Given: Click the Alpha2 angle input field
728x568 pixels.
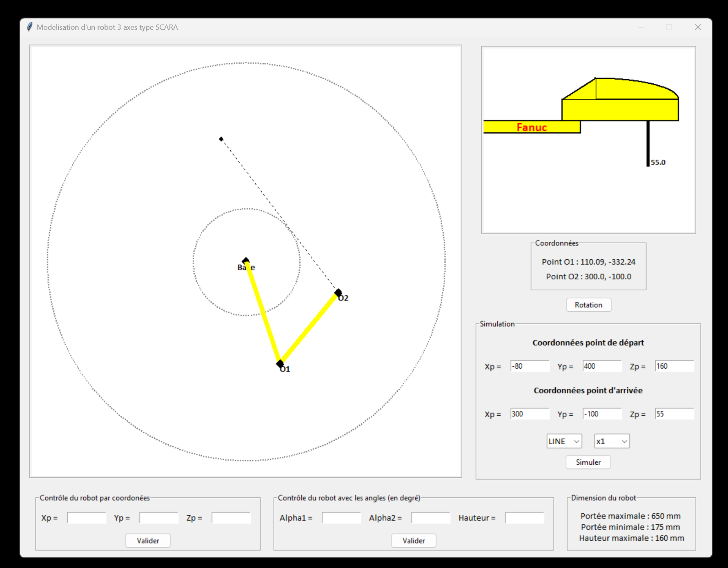Looking at the screenshot, I should (431, 518).
